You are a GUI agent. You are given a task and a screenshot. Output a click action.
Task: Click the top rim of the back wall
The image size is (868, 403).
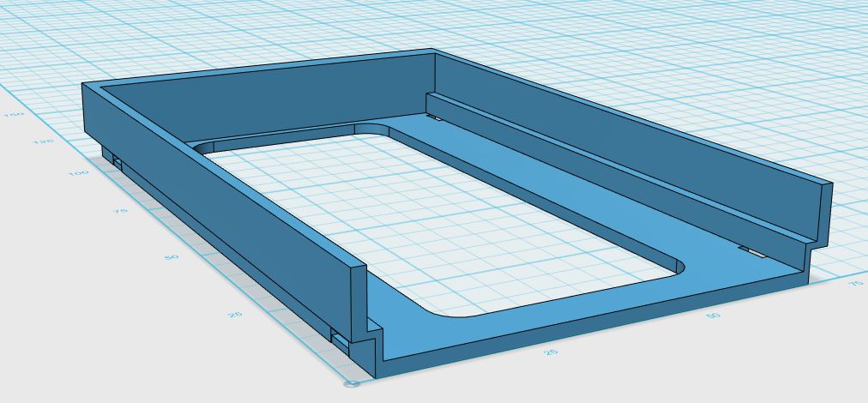(x=258, y=68)
